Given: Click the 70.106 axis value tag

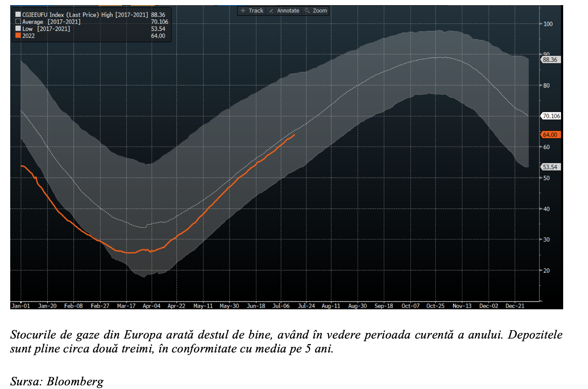Looking at the screenshot, I should (550, 116).
